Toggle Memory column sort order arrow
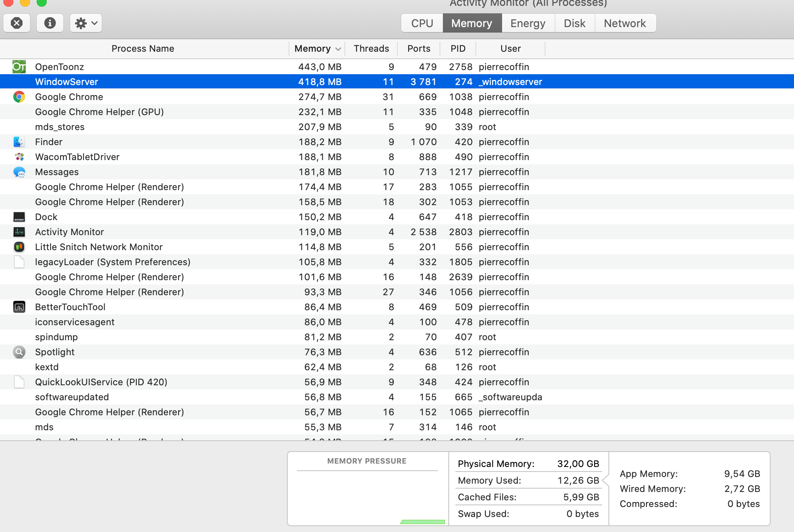The width and height of the screenshot is (794, 532). click(x=338, y=49)
